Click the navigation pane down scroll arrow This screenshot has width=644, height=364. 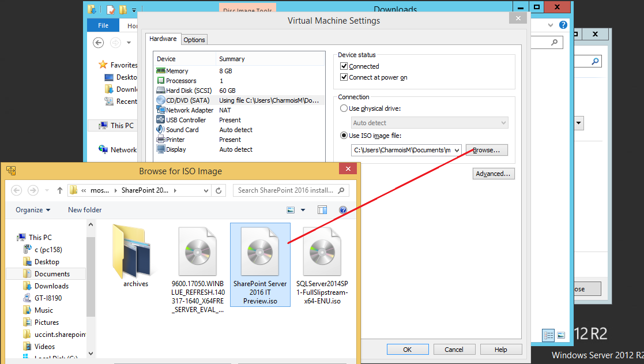(x=91, y=353)
